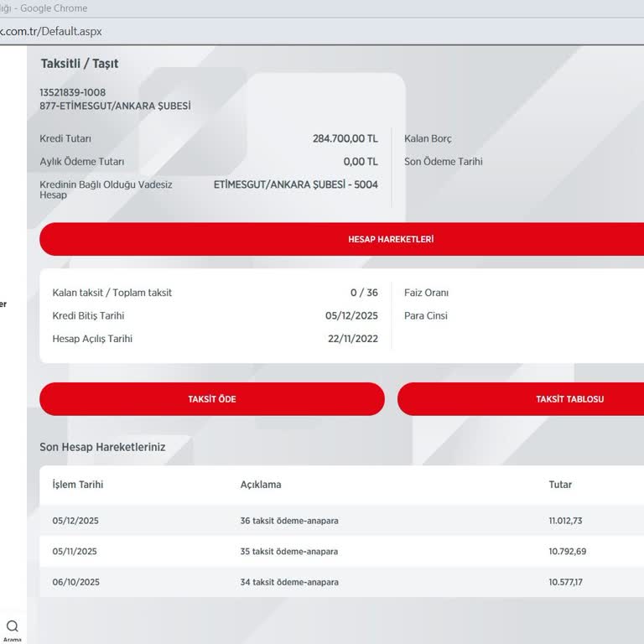This screenshot has width=644, height=644.
Task: Click the 877-ETİMESGUT/ANKARA ŞUBESİ branch text
Action: click(115, 106)
